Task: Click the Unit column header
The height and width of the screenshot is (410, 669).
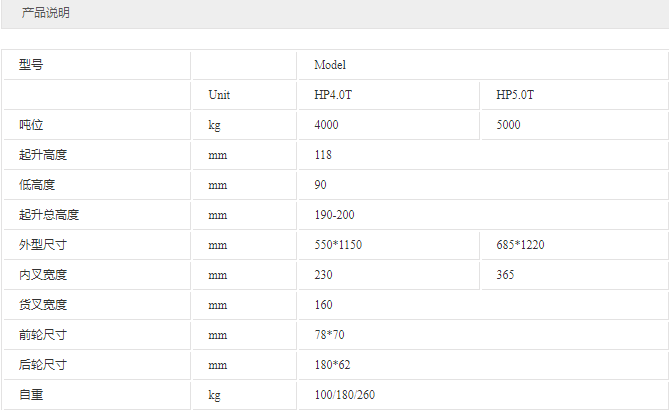Action: pos(219,95)
